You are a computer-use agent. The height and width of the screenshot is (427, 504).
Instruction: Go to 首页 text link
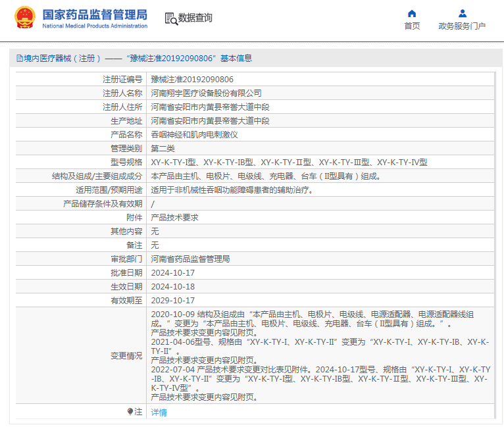tap(412, 26)
